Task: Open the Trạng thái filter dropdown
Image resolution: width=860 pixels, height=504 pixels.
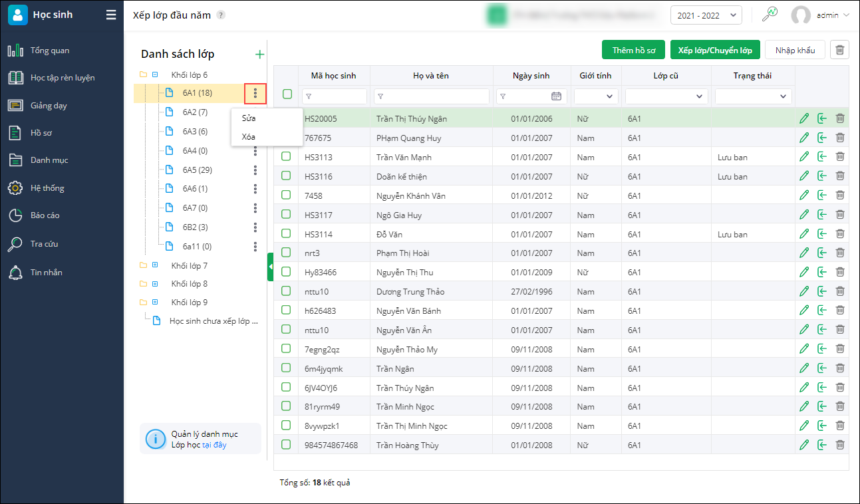Action: [753, 96]
